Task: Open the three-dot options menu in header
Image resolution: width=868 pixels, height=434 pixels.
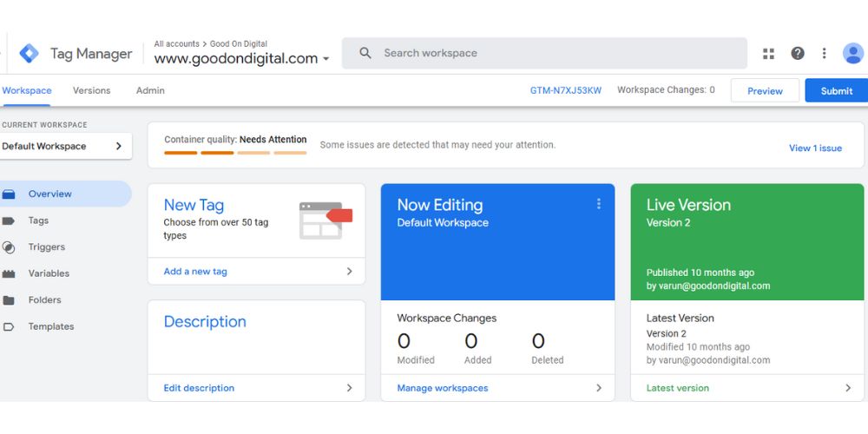Action: [824, 54]
